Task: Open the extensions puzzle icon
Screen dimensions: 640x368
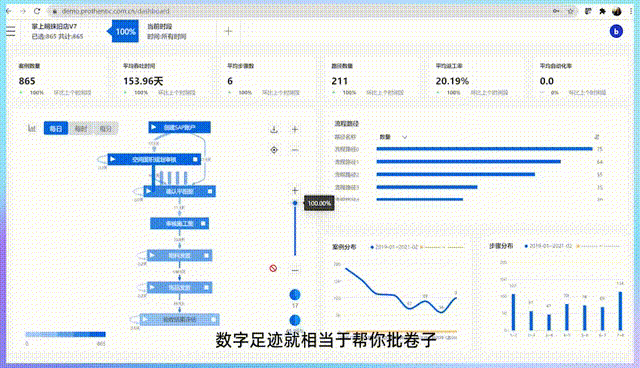Action: click(x=602, y=11)
